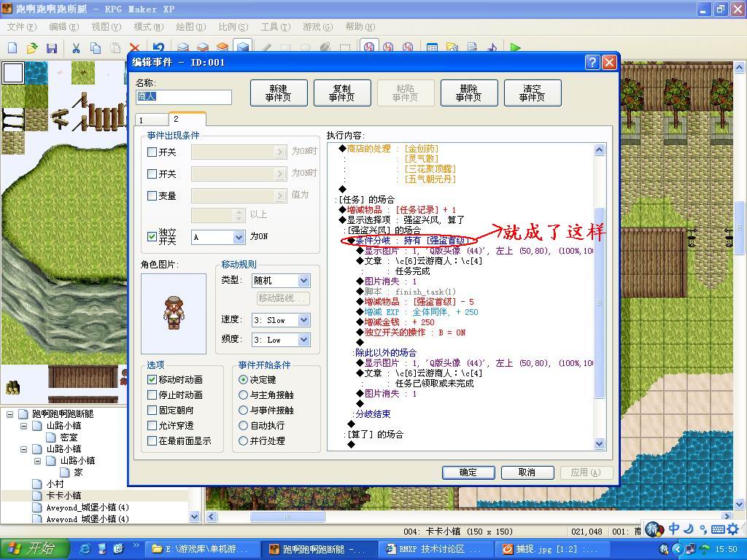Open the script editor toolbar icon
Screen dimensions: 747x560
pyautogui.click(x=472, y=47)
